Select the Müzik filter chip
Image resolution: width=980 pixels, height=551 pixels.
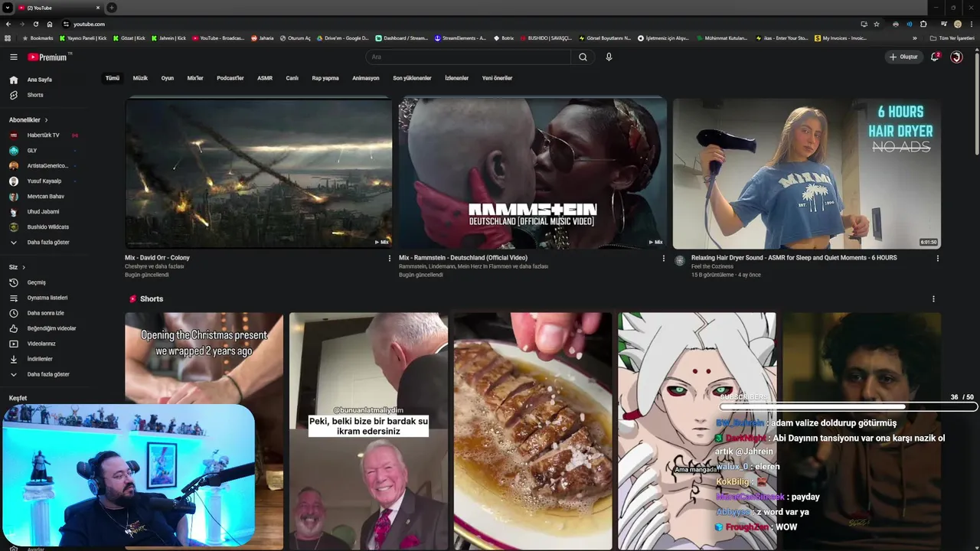(x=140, y=78)
